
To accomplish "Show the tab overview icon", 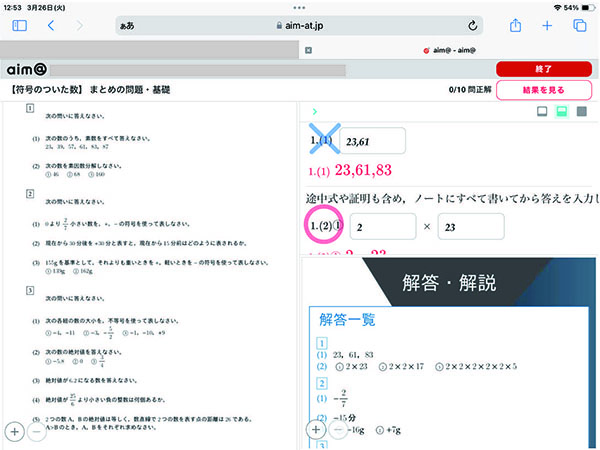I will [x=580, y=26].
